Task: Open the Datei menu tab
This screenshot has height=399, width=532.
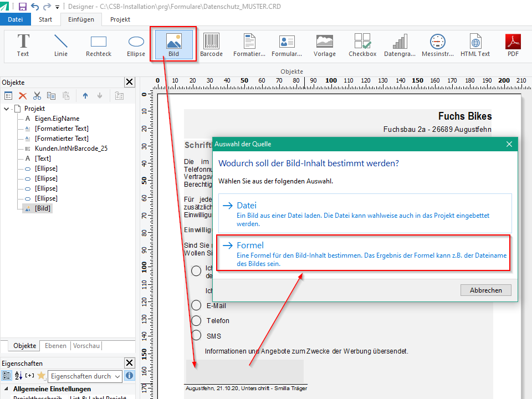Action: click(x=16, y=19)
